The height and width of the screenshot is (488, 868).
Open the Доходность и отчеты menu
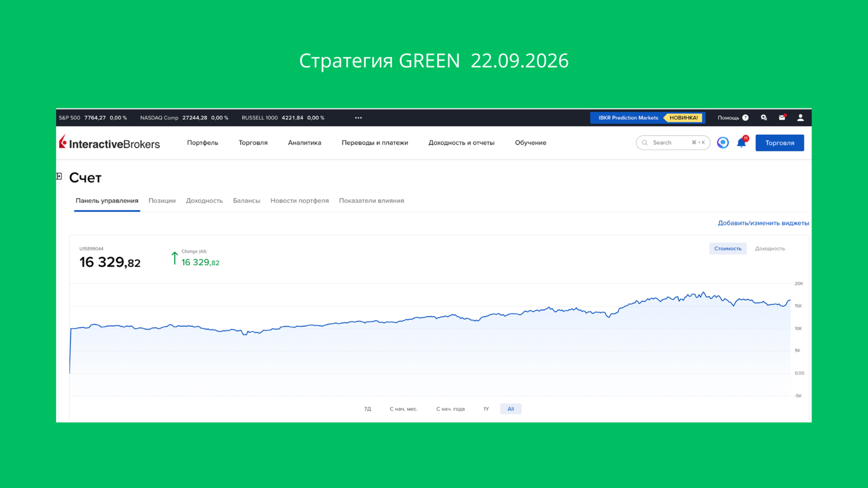pyautogui.click(x=461, y=143)
